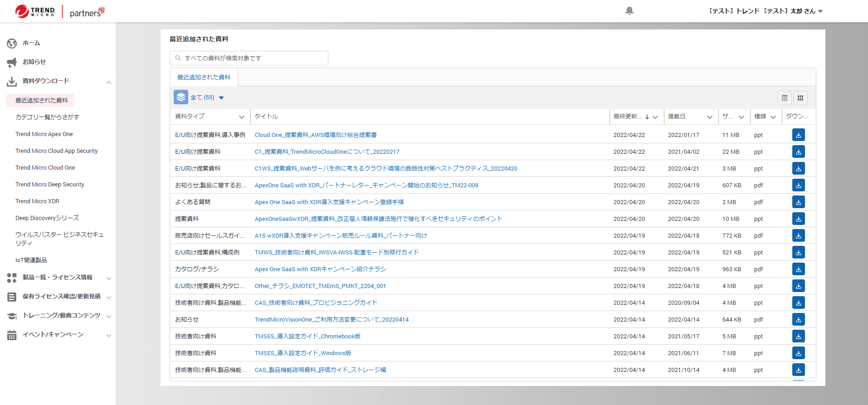Download the Cloud One AWS proposal file
Image resolution: width=868 pixels, height=405 pixels.
pyautogui.click(x=798, y=135)
